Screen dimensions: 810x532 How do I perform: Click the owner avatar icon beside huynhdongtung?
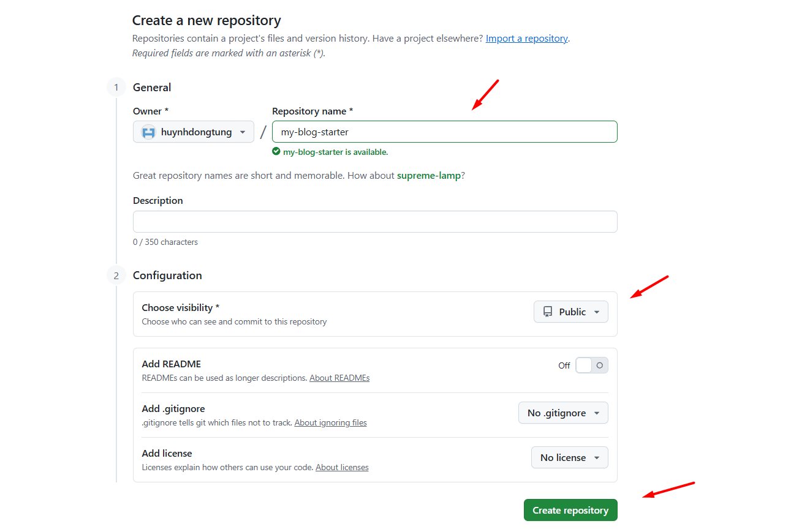click(x=148, y=131)
